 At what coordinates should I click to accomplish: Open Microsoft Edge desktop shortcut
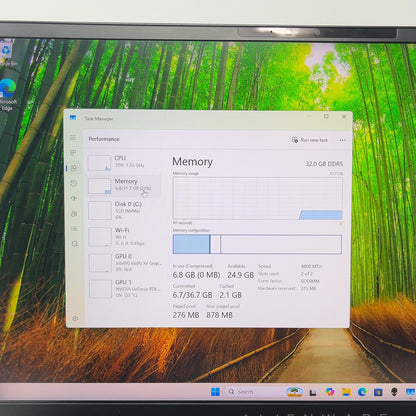7,94
